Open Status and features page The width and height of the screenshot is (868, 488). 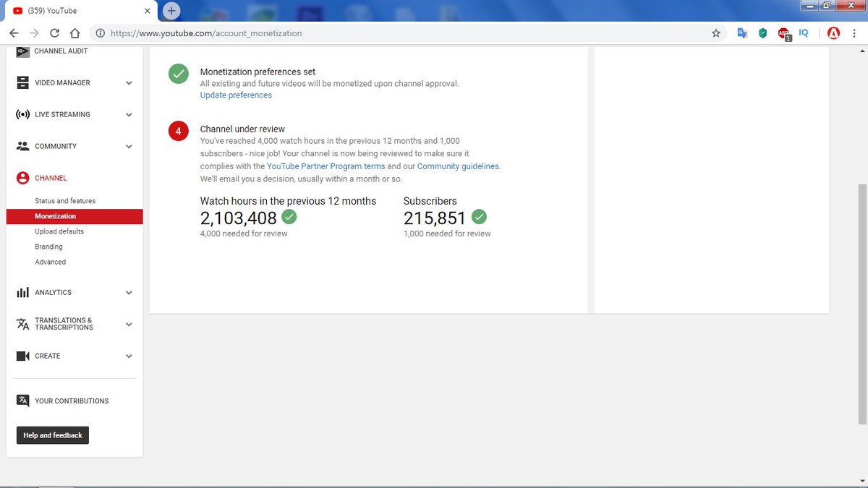65,201
